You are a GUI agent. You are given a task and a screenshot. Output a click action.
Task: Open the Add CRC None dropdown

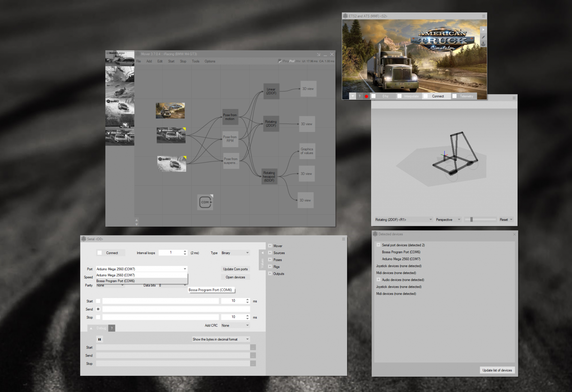(235, 326)
